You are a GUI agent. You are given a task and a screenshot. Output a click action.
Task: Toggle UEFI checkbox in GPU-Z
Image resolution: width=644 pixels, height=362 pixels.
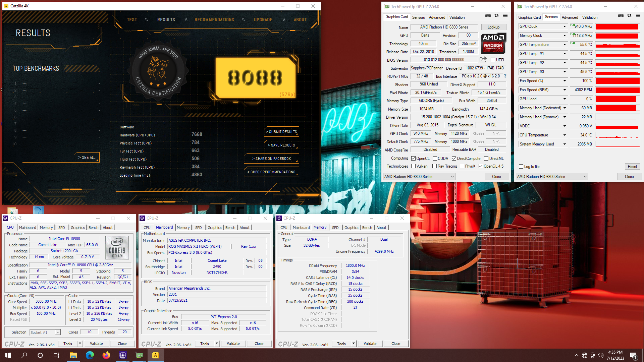493,60
